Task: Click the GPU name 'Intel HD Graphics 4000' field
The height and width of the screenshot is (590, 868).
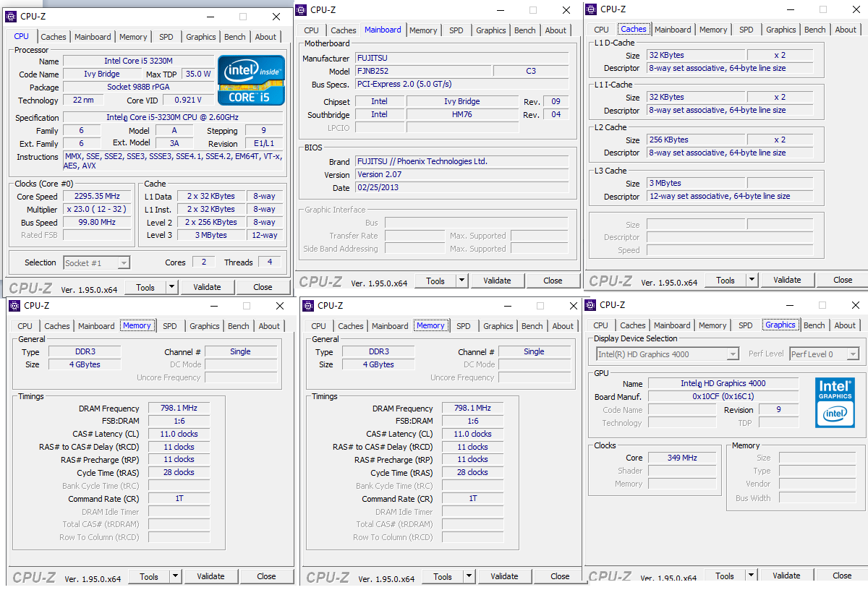Action: click(x=723, y=384)
